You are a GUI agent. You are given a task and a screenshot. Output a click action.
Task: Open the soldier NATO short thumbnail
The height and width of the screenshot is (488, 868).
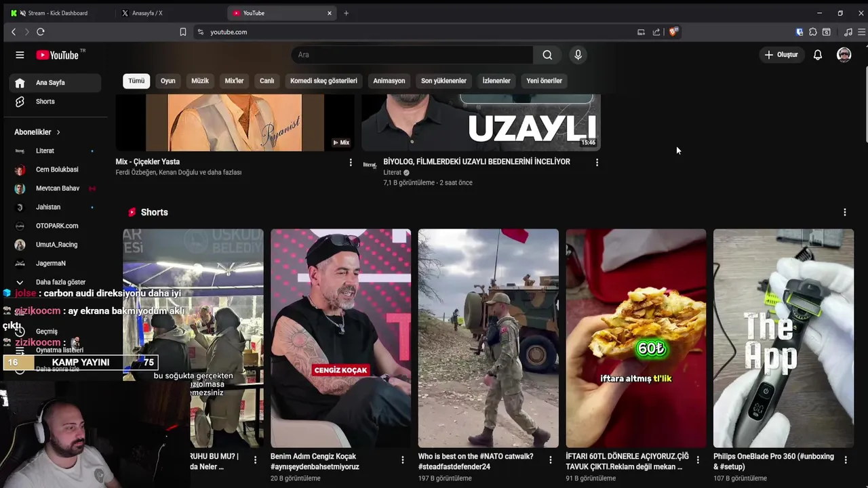tap(488, 338)
